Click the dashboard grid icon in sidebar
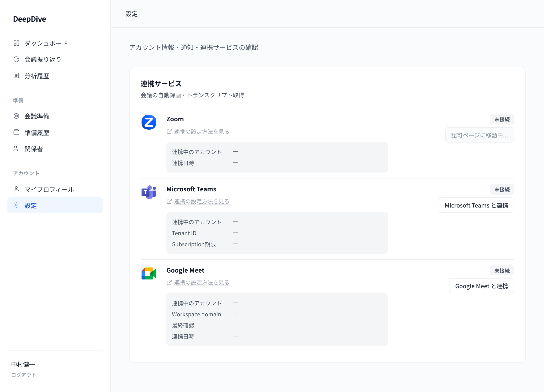This screenshot has height=392, width=544. [x=16, y=43]
